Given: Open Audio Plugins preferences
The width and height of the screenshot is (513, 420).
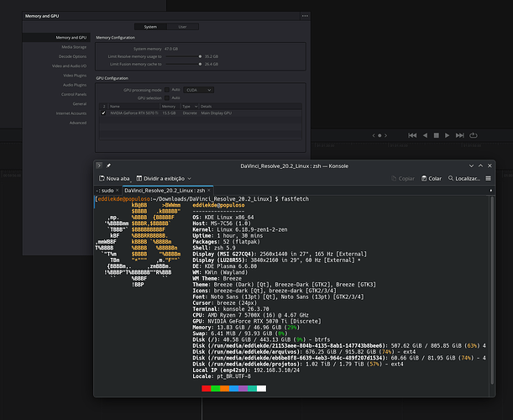Looking at the screenshot, I should click(75, 85).
